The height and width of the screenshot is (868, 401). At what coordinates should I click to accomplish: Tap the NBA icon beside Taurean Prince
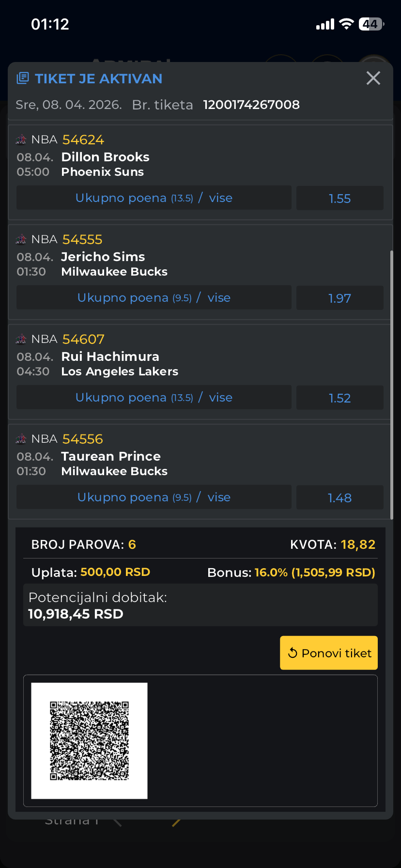coord(21,439)
